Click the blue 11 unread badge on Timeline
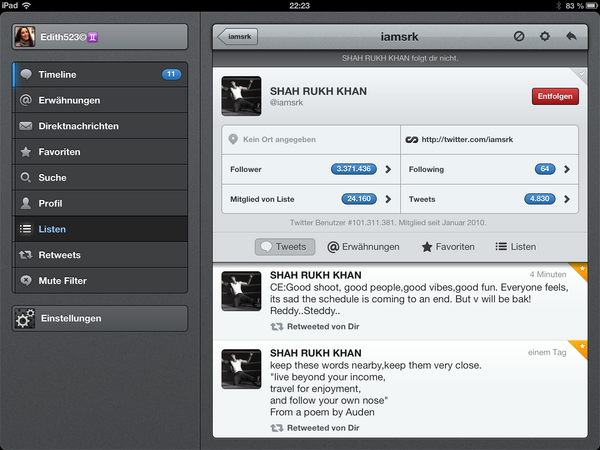This screenshot has width=600, height=450. (x=171, y=74)
